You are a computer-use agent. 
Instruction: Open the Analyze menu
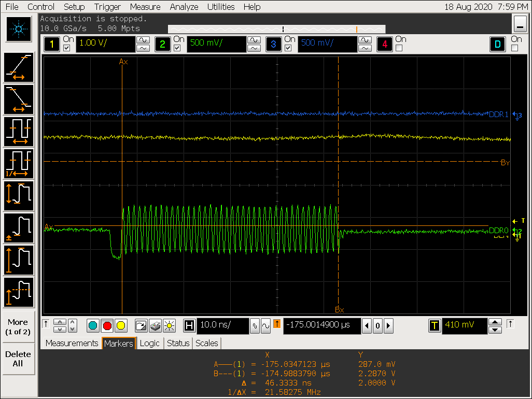pos(184,7)
